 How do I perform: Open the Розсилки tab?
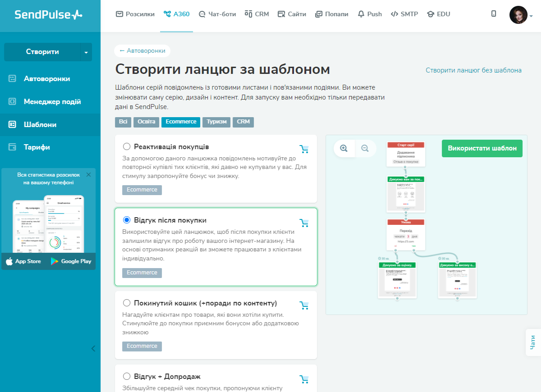click(x=135, y=14)
